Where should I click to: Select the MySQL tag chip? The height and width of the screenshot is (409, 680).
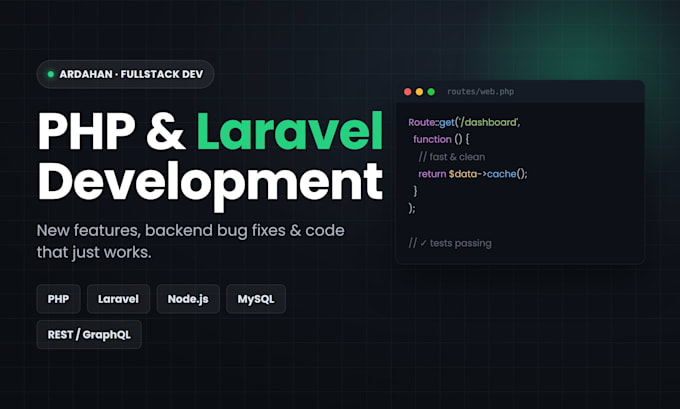coord(256,299)
